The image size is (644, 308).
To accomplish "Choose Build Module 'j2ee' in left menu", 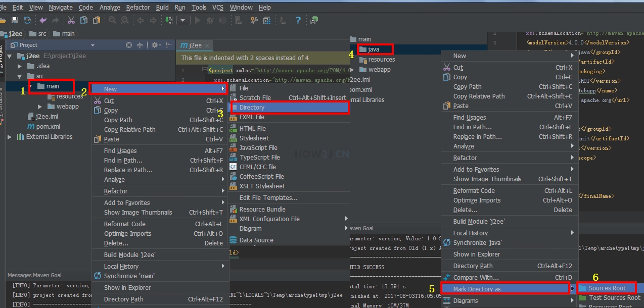I will click(x=159, y=254).
